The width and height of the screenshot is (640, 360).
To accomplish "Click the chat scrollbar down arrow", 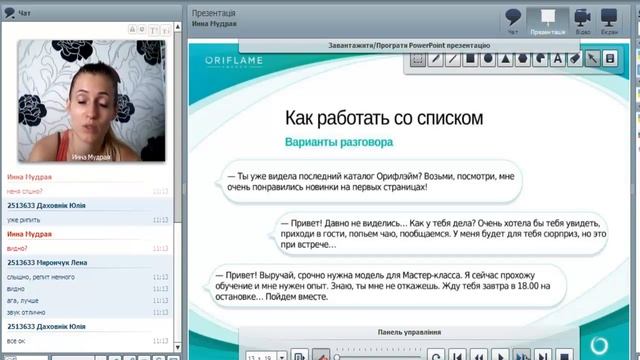I will pyautogui.click(x=178, y=347).
